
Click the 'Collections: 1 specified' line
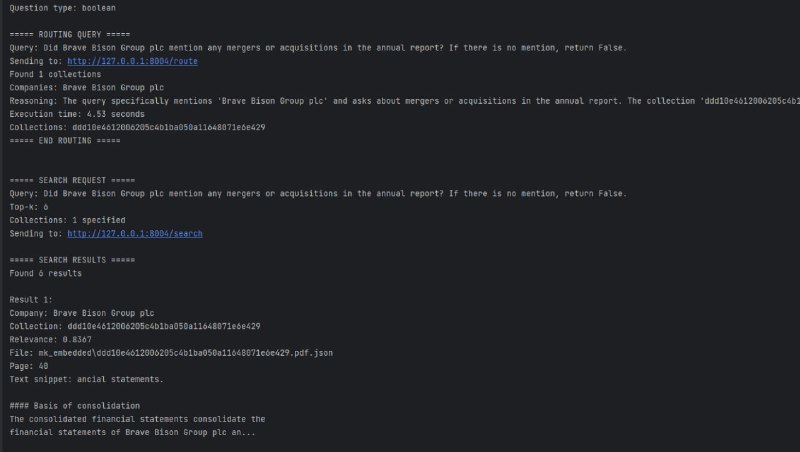pyautogui.click(x=67, y=220)
